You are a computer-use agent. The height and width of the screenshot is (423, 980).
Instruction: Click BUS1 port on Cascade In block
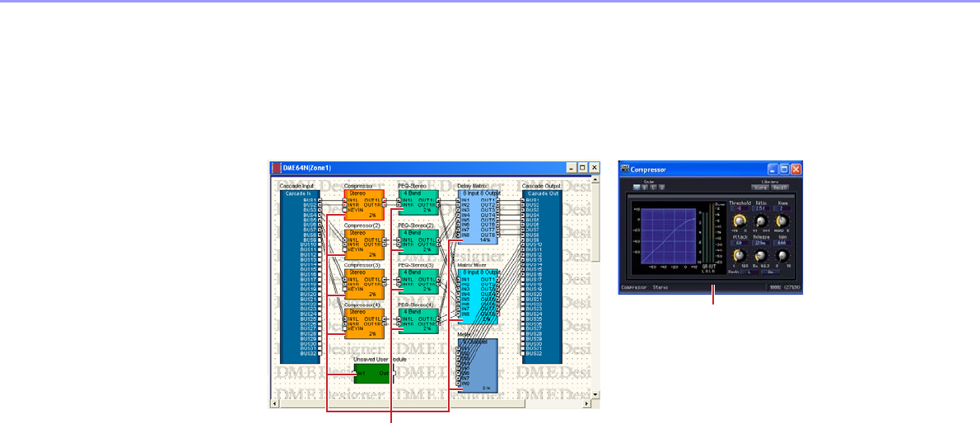pos(320,200)
